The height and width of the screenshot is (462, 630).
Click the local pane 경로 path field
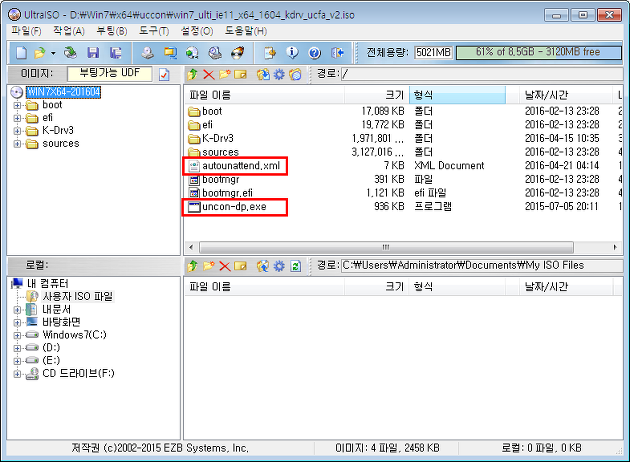point(482,266)
